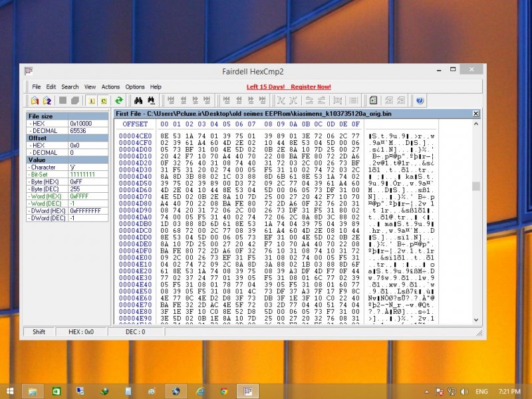This screenshot has height=399, width=532.
Task: Open the Options menu
Action: point(135,87)
